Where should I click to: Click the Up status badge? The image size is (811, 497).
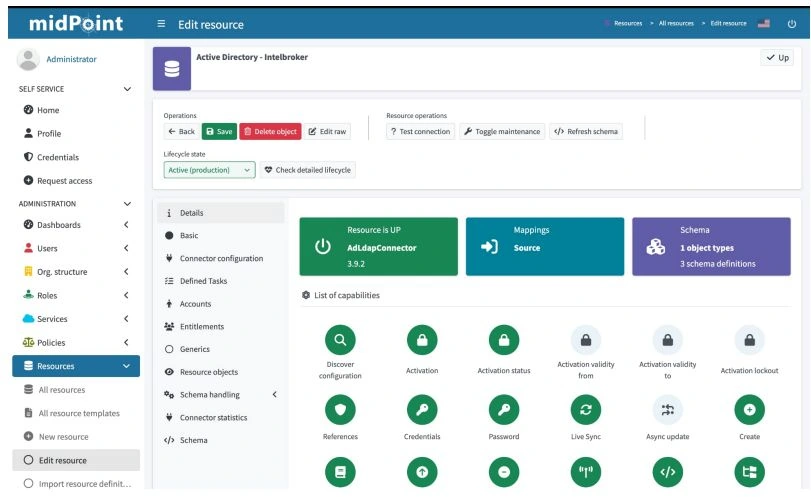(x=777, y=57)
